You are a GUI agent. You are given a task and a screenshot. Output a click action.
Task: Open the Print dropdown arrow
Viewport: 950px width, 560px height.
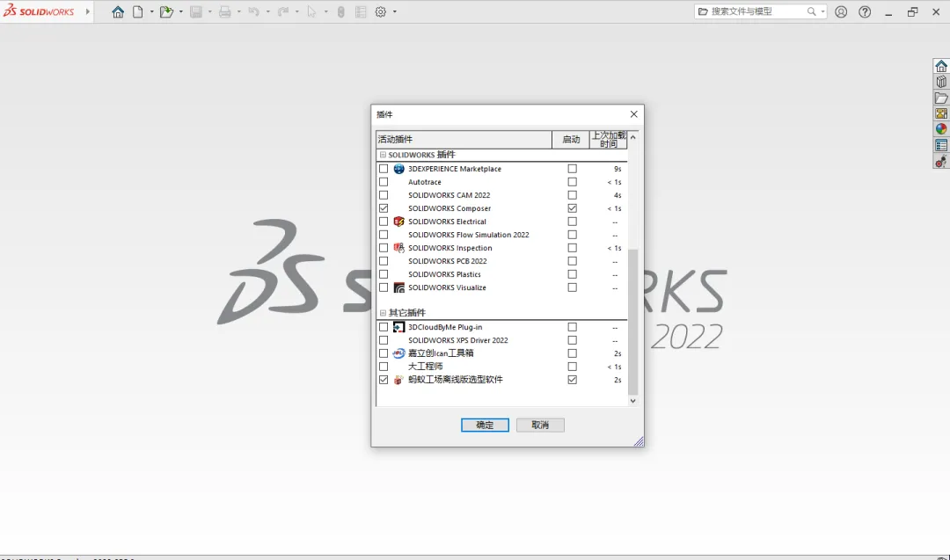[x=238, y=11]
